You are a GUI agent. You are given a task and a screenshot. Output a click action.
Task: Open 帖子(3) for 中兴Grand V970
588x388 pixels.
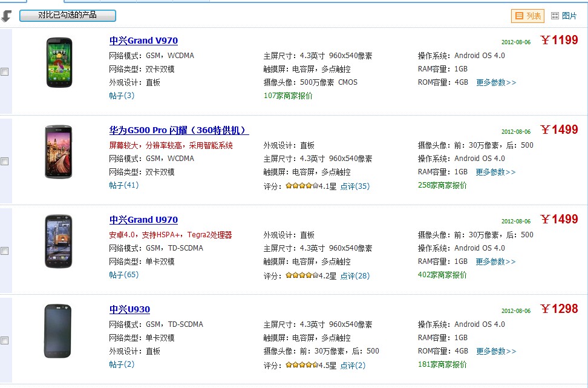point(122,96)
